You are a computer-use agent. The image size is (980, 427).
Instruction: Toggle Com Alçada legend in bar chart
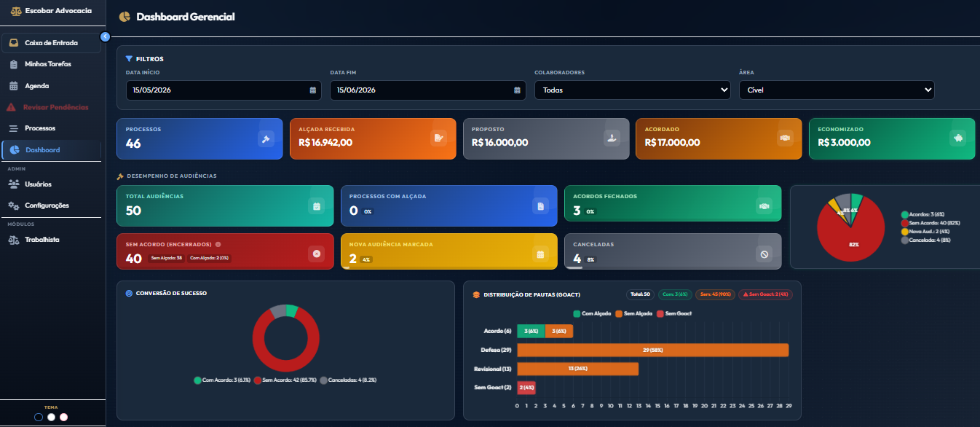(593, 313)
